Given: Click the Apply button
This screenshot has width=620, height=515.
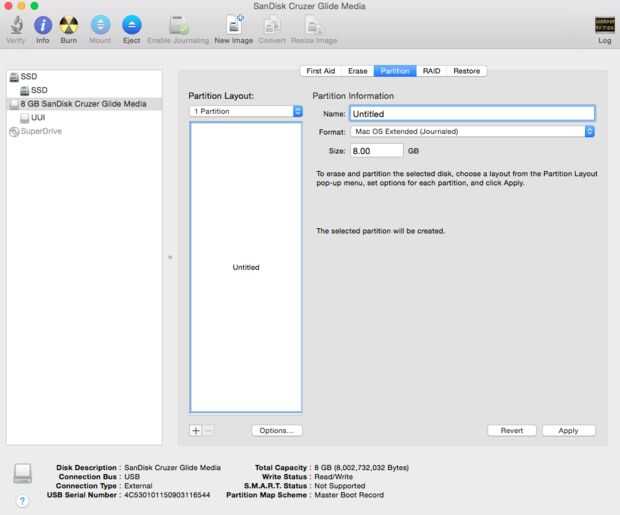Looking at the screenshot, I should click(569, 430).
